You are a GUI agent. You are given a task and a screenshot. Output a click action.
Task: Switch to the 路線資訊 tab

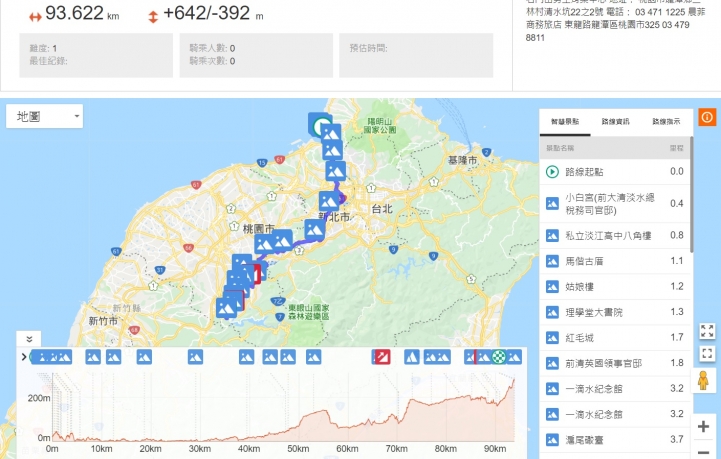tap(615, 122)
